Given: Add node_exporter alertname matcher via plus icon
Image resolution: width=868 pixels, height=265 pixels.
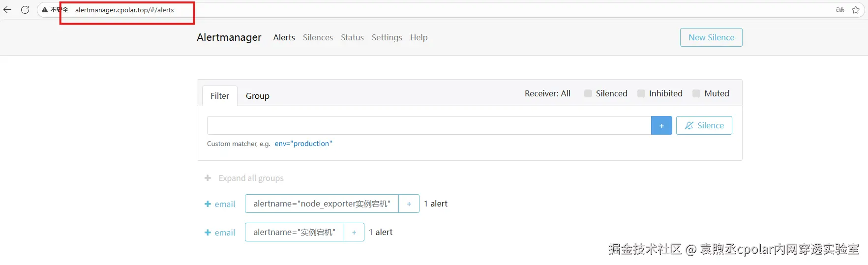Looking at the screenshot, I should pos(409,204).
